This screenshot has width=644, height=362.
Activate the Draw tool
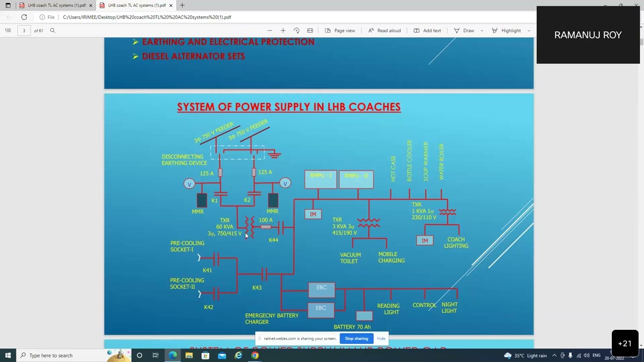point(464,31)
